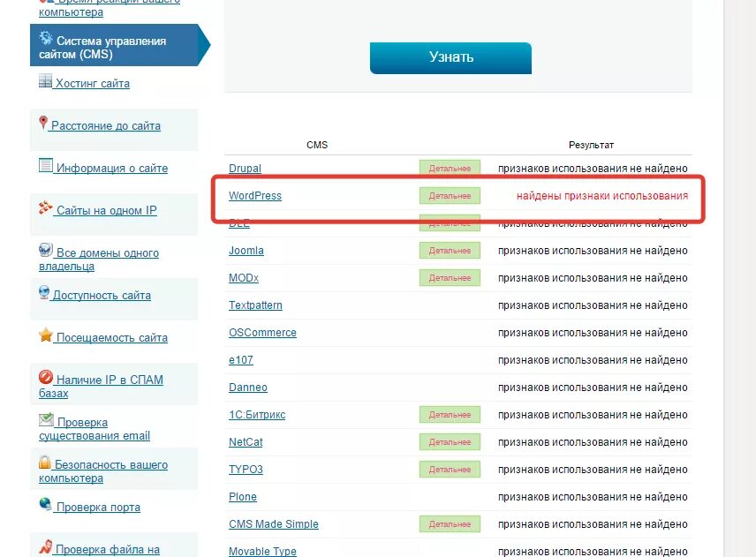Image resolution: width=756 pixels, height=557 pixels.
Task: Open the Joomla link
Action: pyautogui.click(x=246, y=251)
